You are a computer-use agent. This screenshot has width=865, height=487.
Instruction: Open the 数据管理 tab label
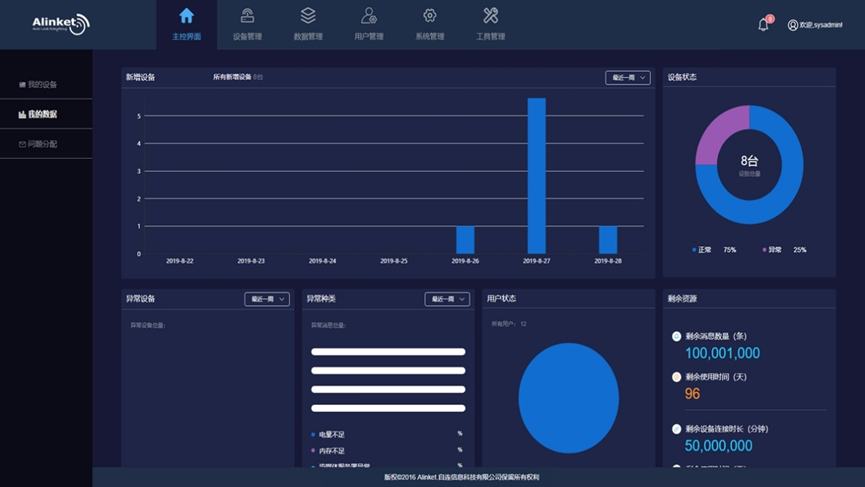click(x=308, y=36)
